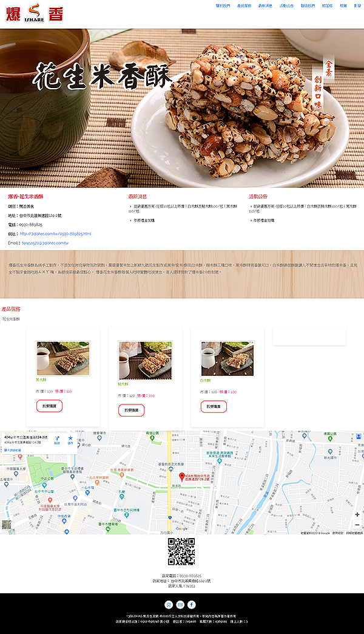This screenshot has height=634, width=364.
Task: Open the 年節禮盒加購 item under 活動公告
Action: pyautogui.click(x=264, y=220)
